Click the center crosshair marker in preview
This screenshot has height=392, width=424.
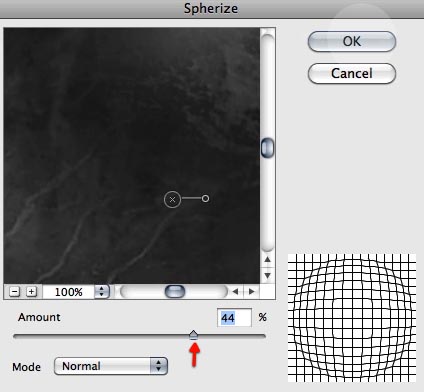coord(172,200)
